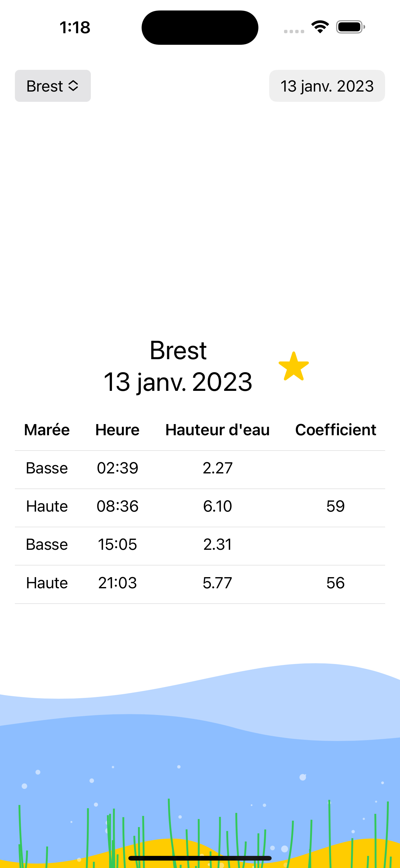
Task: Toggle the yellow favorite star
Action: pyautogui.click(x=294, y=366)
